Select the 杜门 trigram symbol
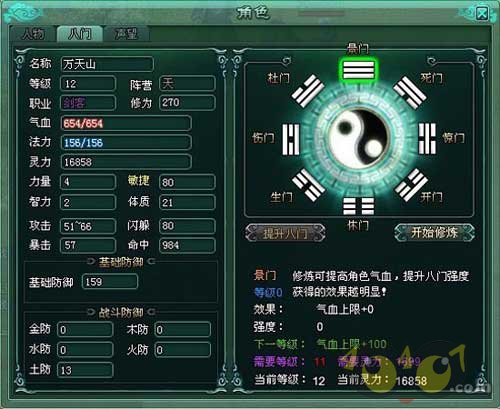500x409 pixels. tap(308, 91)
